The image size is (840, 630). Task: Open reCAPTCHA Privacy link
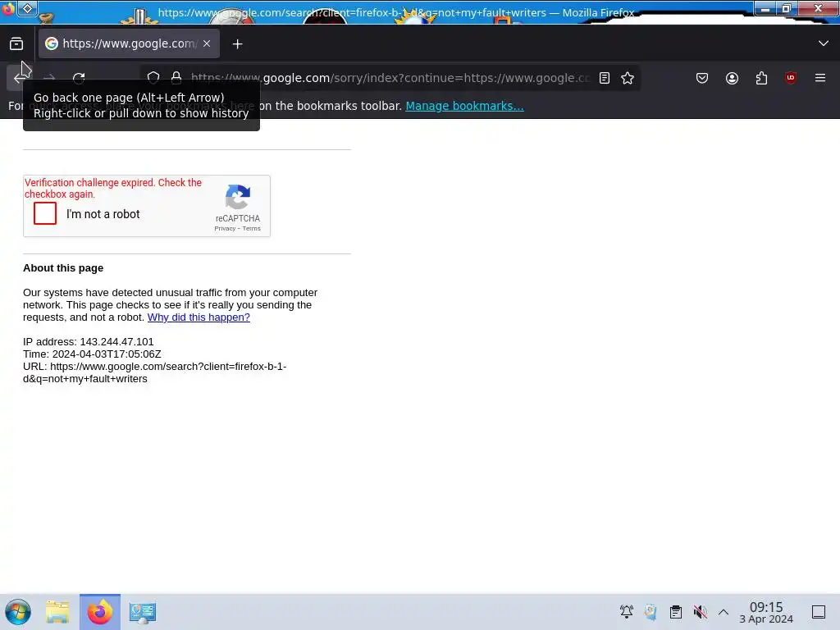pyautogui.click(x=225, y=229)
